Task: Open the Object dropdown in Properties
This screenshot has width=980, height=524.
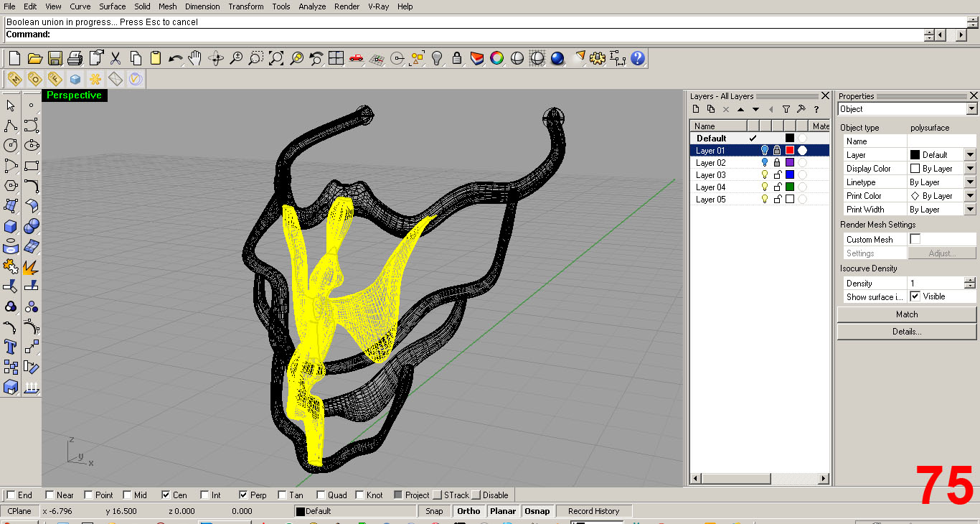Action: (x=971, y=109)
